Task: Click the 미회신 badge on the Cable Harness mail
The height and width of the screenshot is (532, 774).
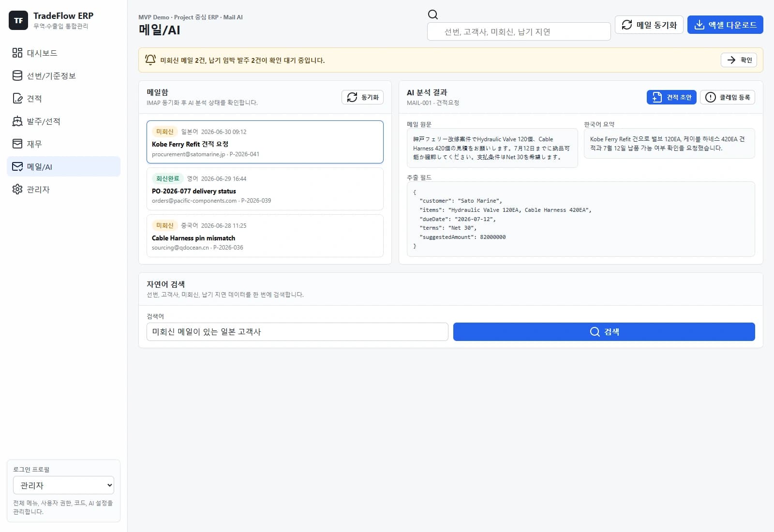Action: (x=164, y=225)
